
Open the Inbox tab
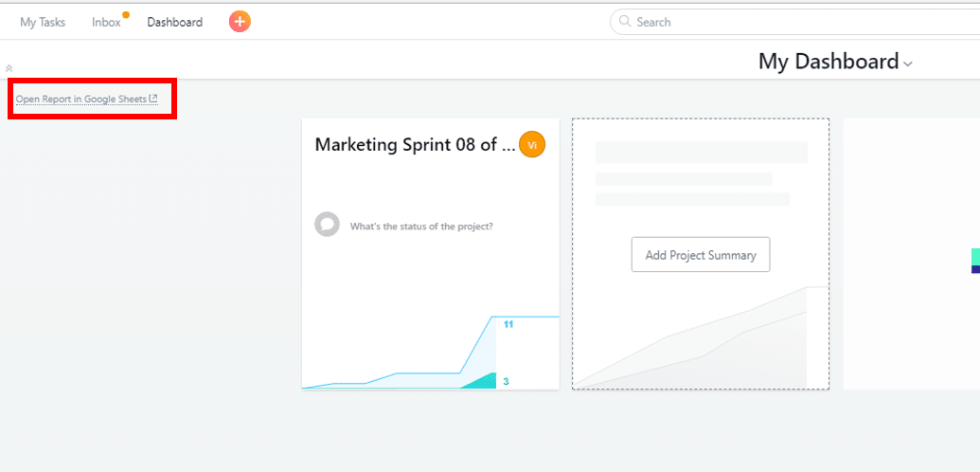click(106, 22)
